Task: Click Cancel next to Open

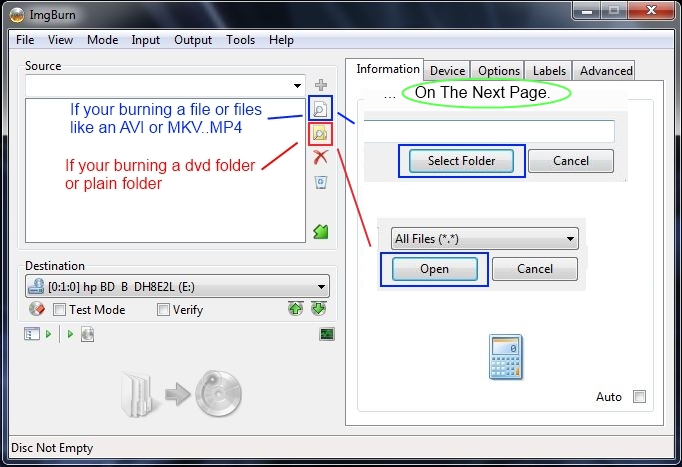Action: tap(535, 269)
